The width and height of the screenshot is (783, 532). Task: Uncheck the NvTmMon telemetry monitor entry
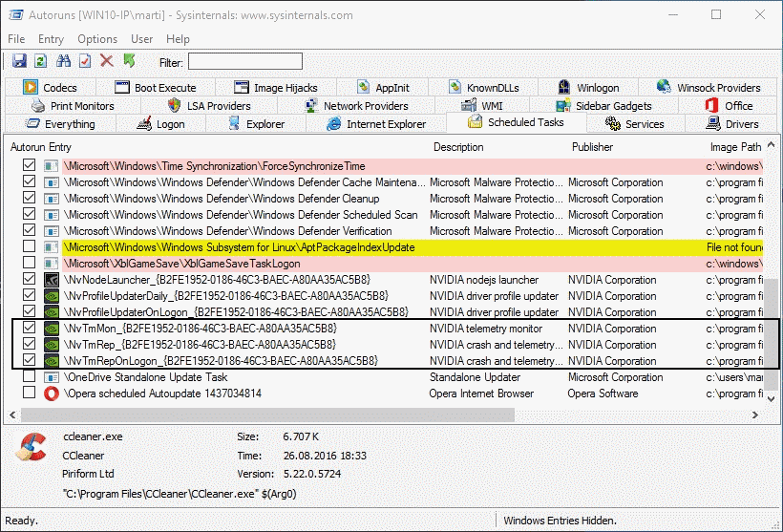[30, 329]
